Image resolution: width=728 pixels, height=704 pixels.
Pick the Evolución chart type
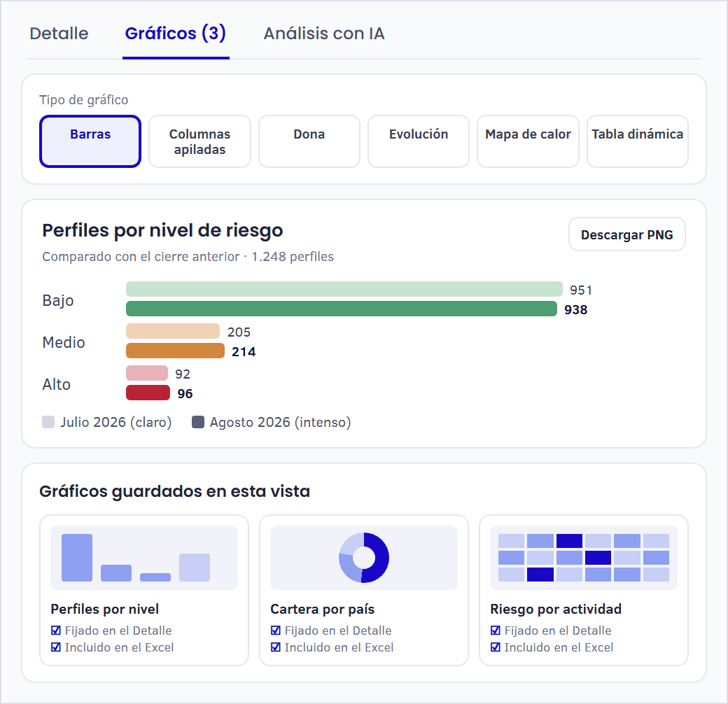pyautogui.click(x=419, y=141)
